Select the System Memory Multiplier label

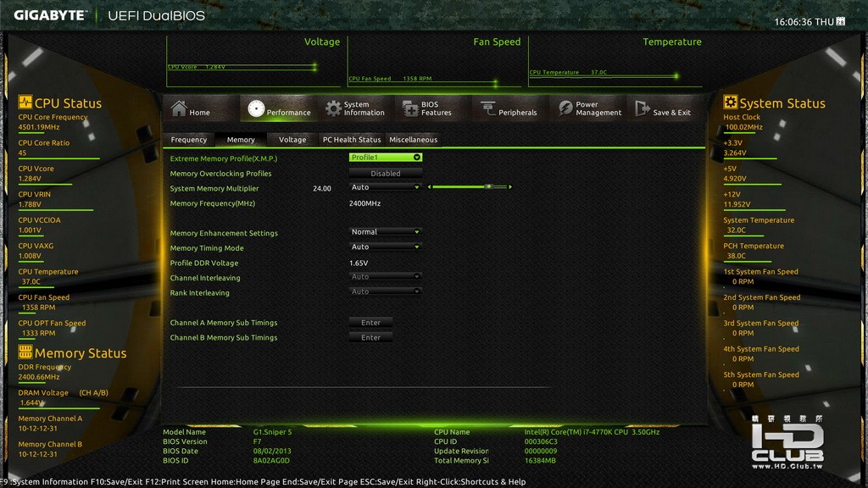coord(214,188)
